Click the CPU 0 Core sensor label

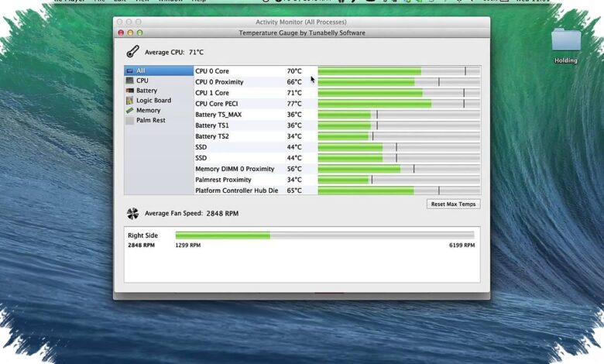pos(212,71)
